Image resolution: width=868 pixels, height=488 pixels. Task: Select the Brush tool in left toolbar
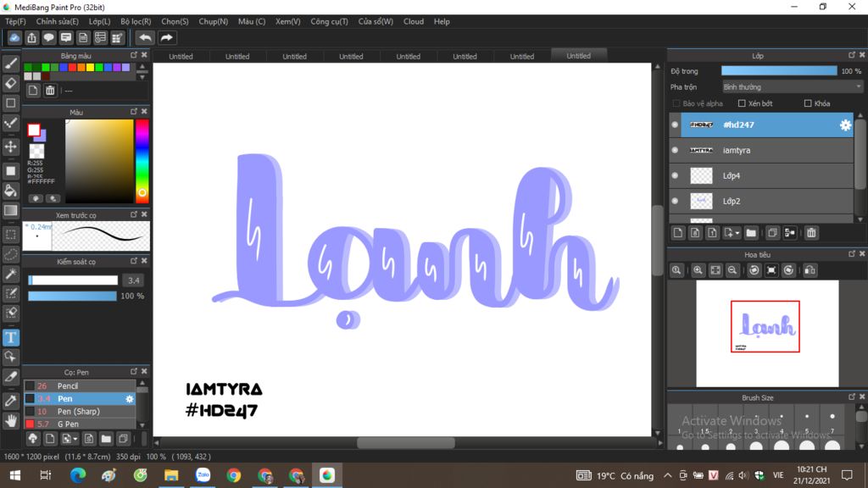coord(10,64)
